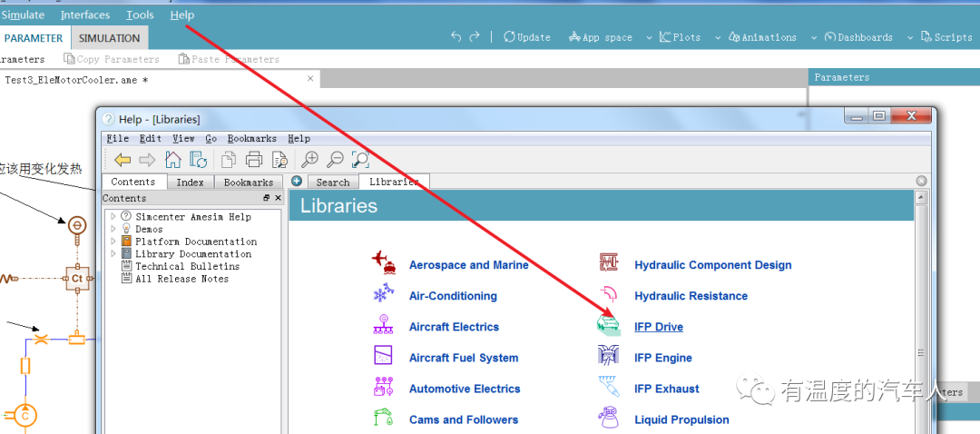Click the Air-Conditioning snowflake icon
Image resolution: width=980 pixels, height=434 pixels.
[x=383, y=294]
